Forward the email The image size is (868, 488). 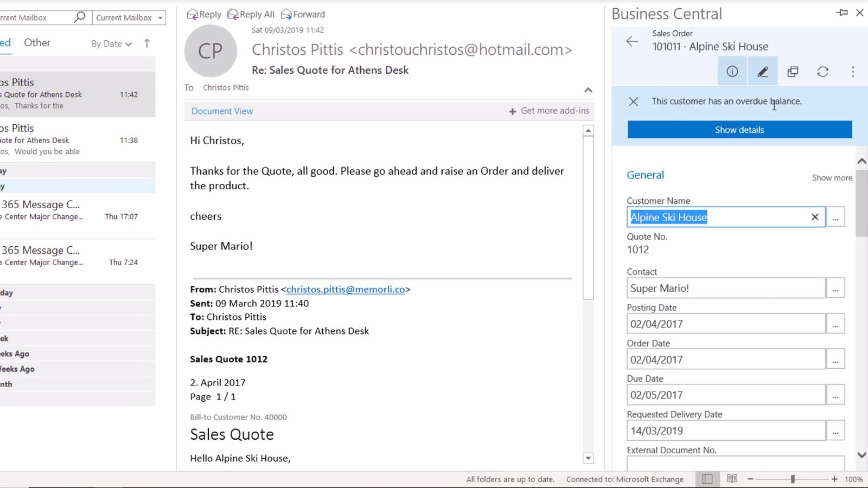[x=303, y=14]
